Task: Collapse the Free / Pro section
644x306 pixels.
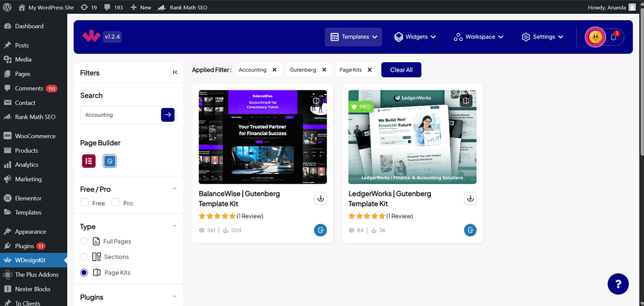Action: tap(175, 189)
